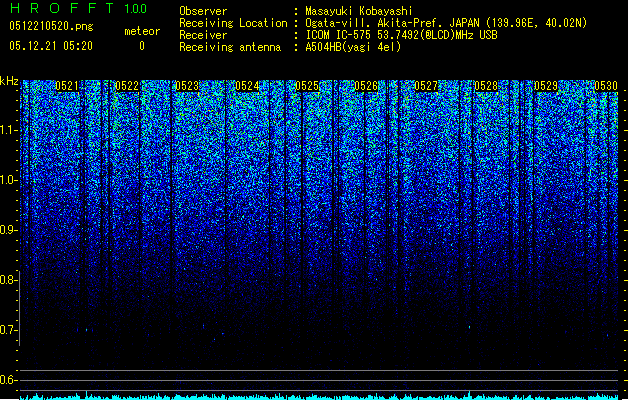629x400 pixels.
Task: Click the 0.8 frequency axis label
Action: click(x=8, y=280)
